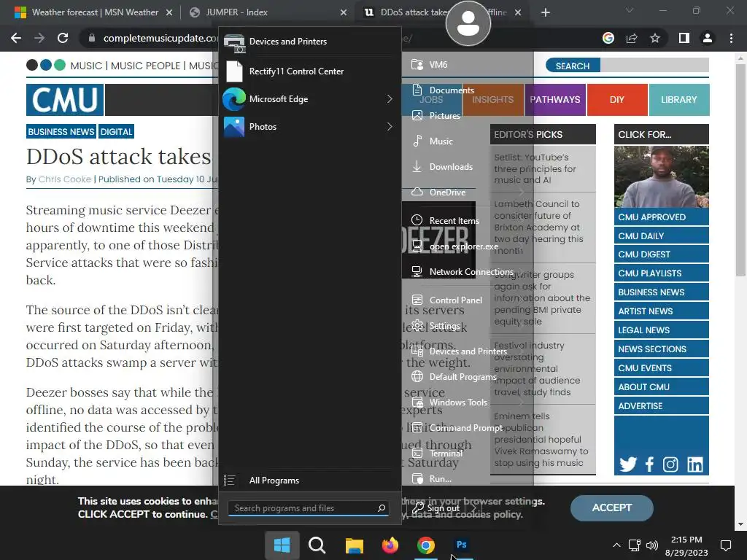Open volume tray icon

click(x=651, y=545)
